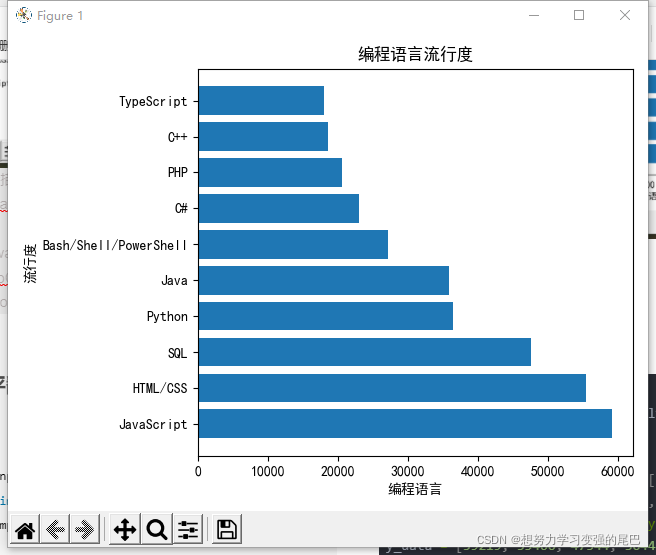Click the TypeScript y-axis tick label
This screenshot has width=656, height=555.
[153, 101]
